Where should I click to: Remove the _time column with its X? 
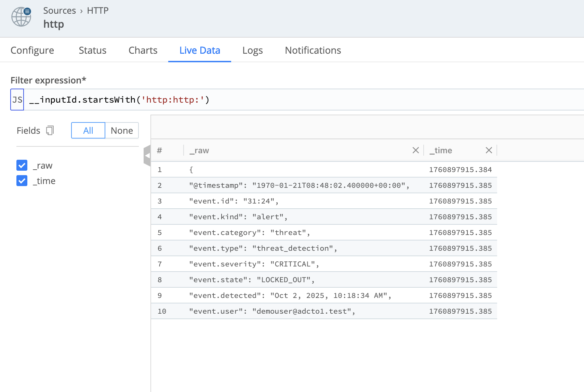[x=489, y=150]
